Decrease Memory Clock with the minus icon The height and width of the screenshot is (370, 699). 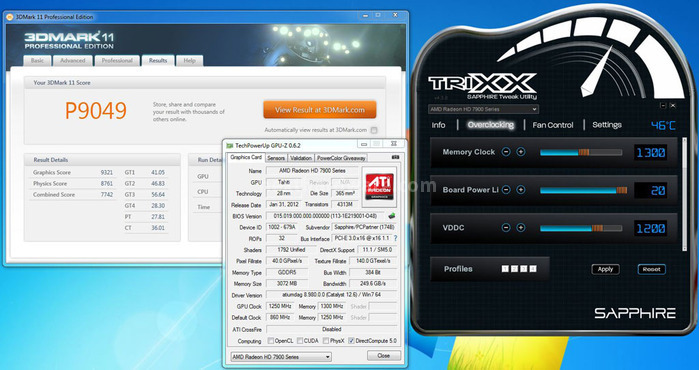click(506, 152)
